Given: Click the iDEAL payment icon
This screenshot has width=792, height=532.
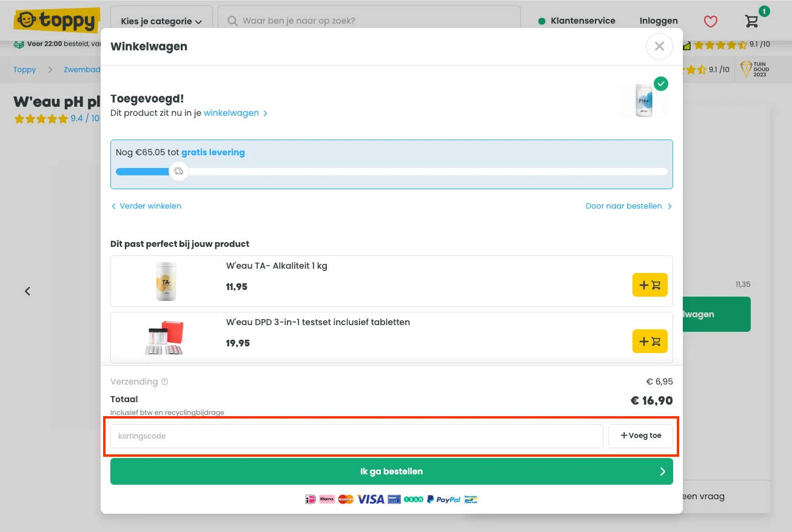Looking at the screenshot, I should click(310, 499).
